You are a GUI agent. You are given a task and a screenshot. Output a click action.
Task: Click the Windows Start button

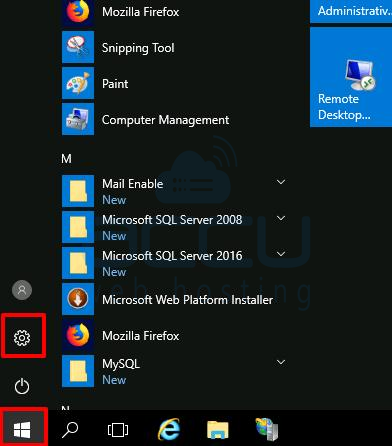click(22, 429)
